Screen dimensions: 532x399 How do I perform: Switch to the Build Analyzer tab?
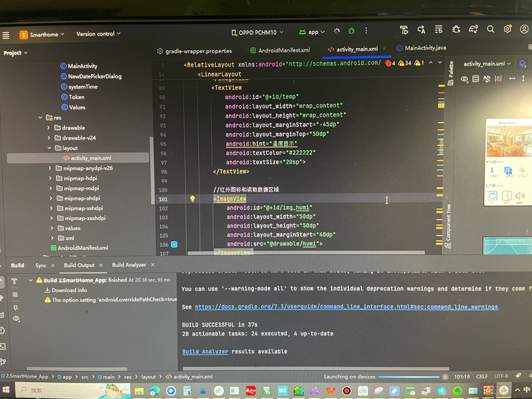click(x=129, y=265)
